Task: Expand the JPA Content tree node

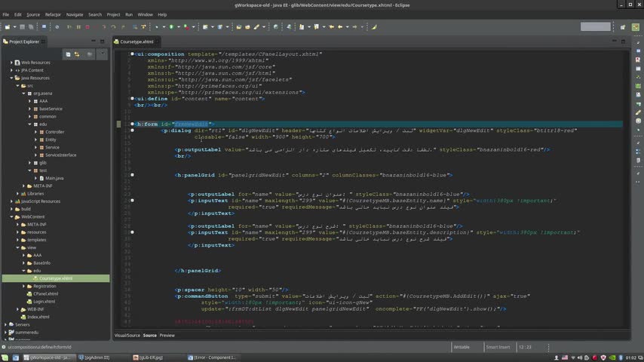Action: (11, 70)
